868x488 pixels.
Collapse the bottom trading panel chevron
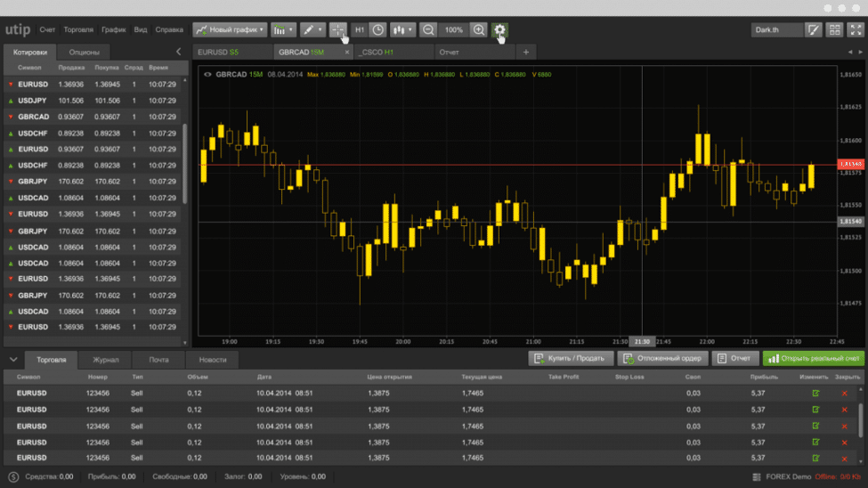(13, 360)
